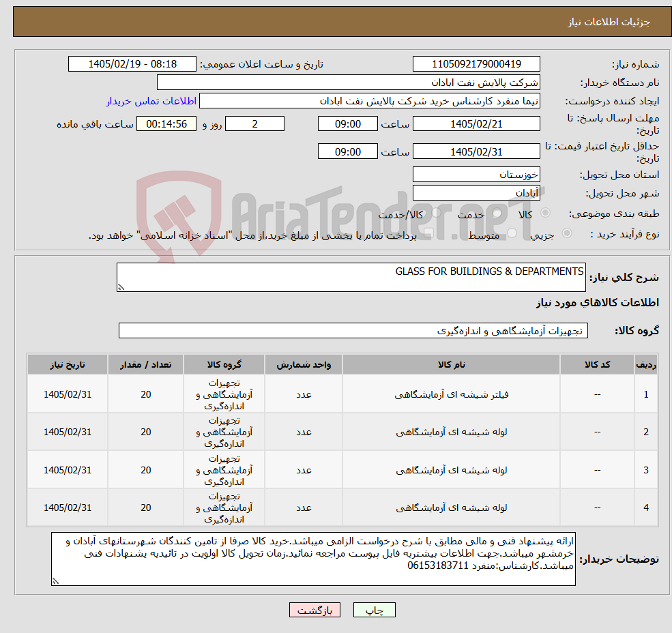Click the unit عدد in row 3
The height and width of the screenshot is (633, 672).
304,470
